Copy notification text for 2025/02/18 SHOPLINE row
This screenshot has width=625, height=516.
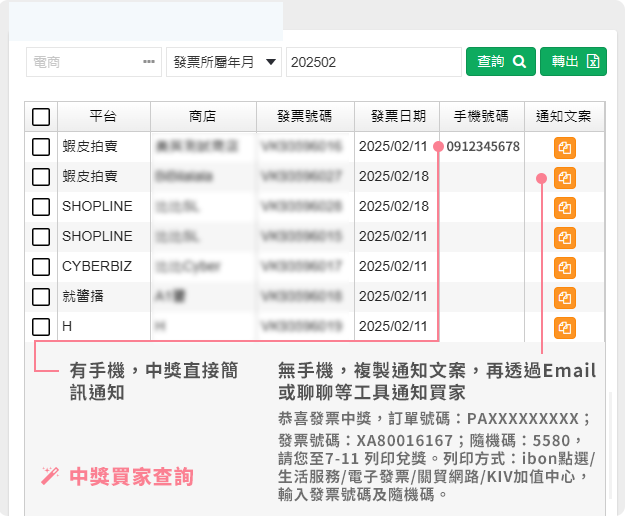[x=565, y=208]
